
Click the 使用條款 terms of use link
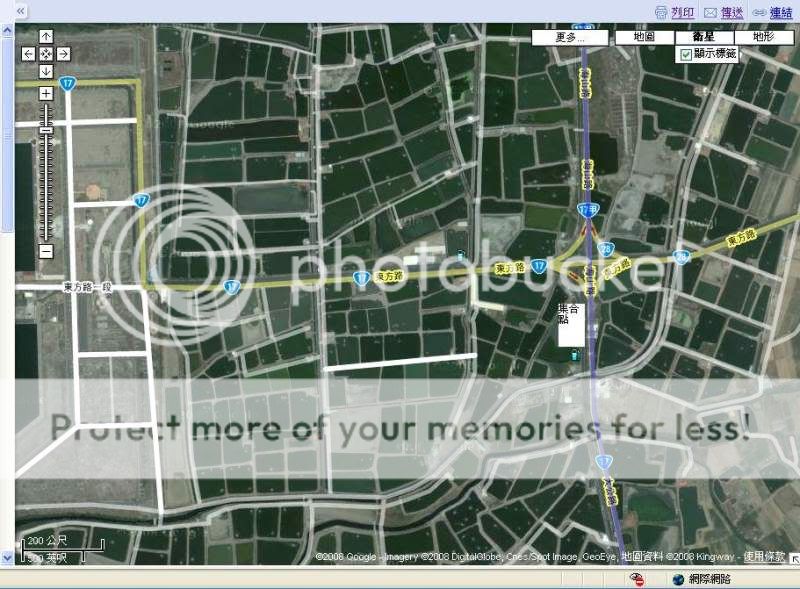(x=765, y=556)
